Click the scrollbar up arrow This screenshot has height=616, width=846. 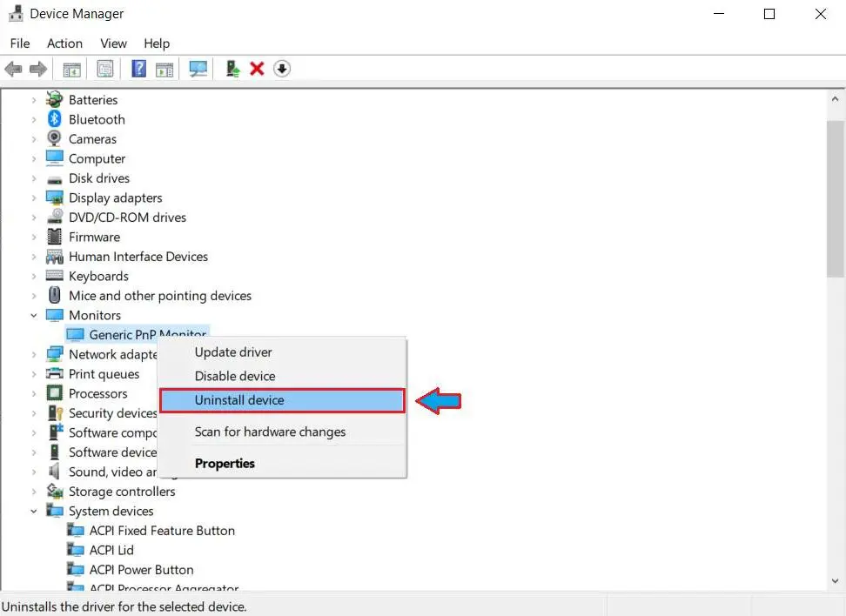coord(836,99)
